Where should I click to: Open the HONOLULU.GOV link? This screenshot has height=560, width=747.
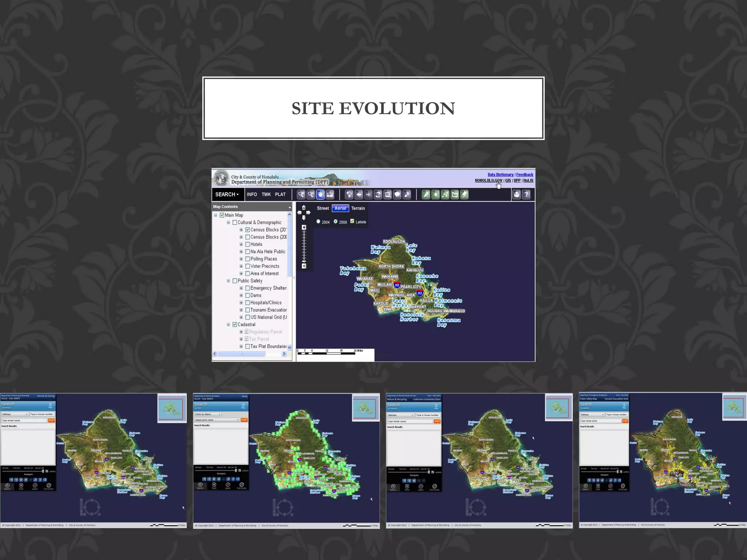pos(488,180)
